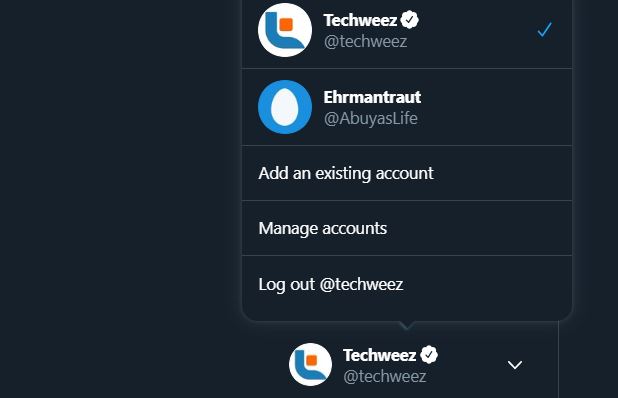Click the @techweez handle in the menu list
The height and width of the screenshot is (398, 618).
tap(365, 41)
